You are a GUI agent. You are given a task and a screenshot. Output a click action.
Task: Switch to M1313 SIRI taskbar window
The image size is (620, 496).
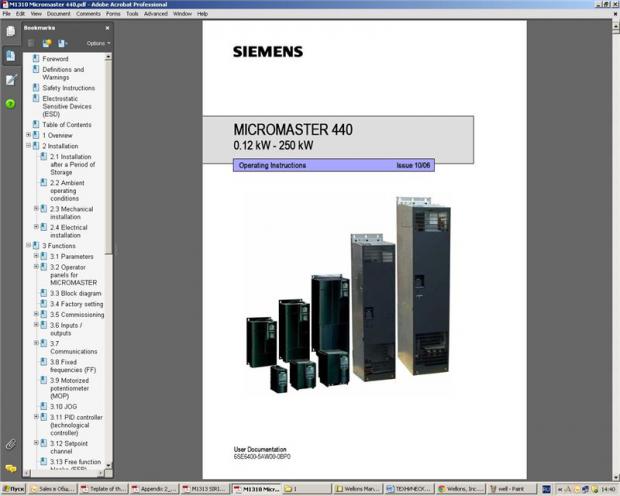click(204, 489)
